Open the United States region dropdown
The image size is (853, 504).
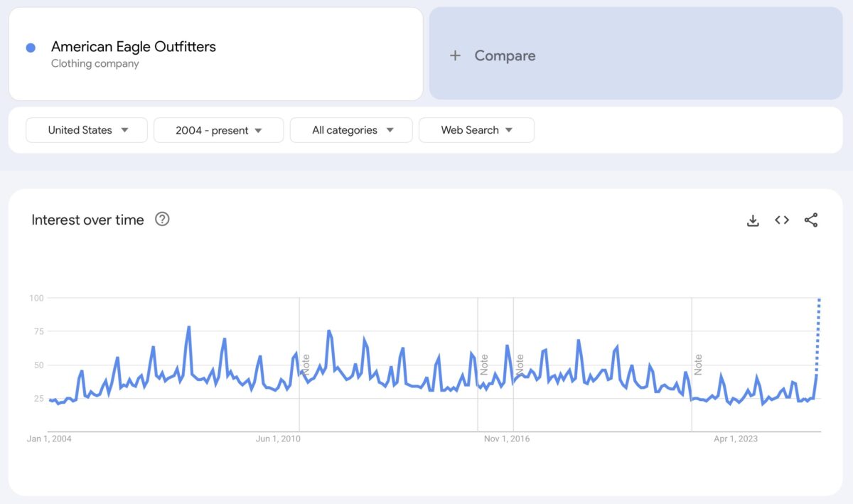pyautogui.click(x=86, y=130)
